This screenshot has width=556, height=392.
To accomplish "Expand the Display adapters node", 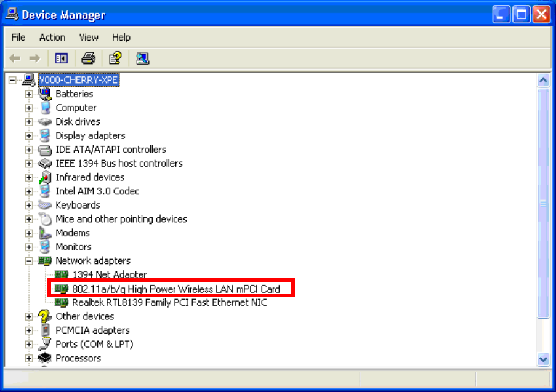I will (29, 136).
